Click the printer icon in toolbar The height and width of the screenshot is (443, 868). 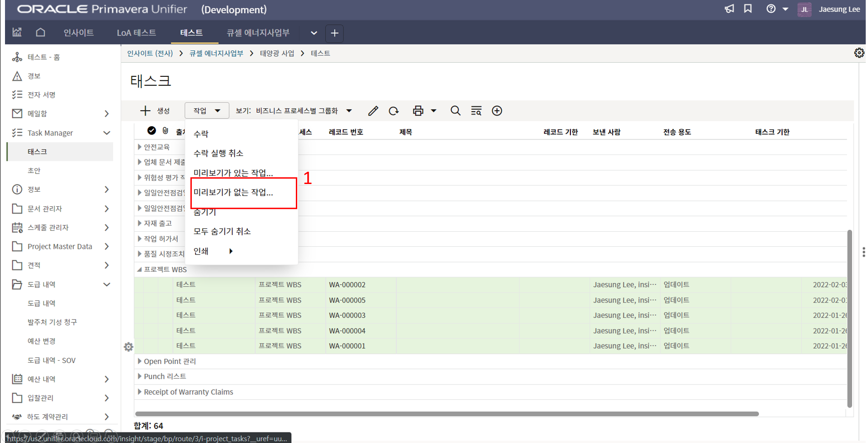point(418,111)
